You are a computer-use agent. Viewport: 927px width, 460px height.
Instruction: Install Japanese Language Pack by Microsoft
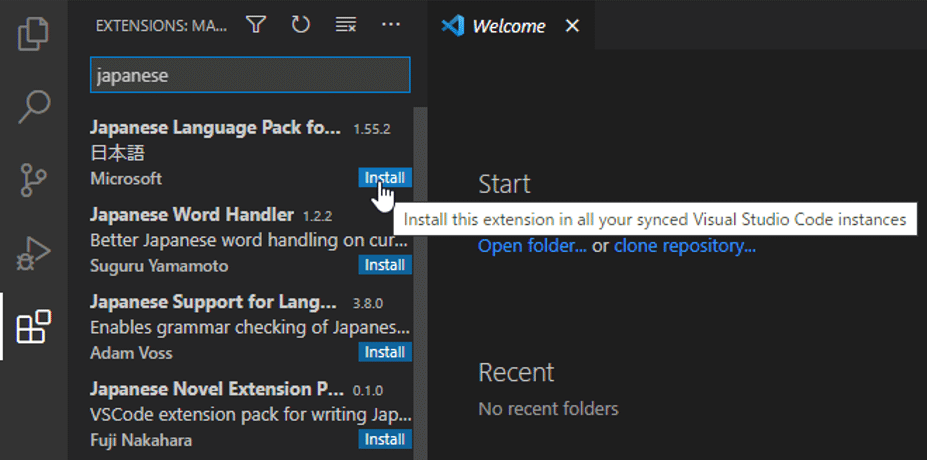point(385,178)
